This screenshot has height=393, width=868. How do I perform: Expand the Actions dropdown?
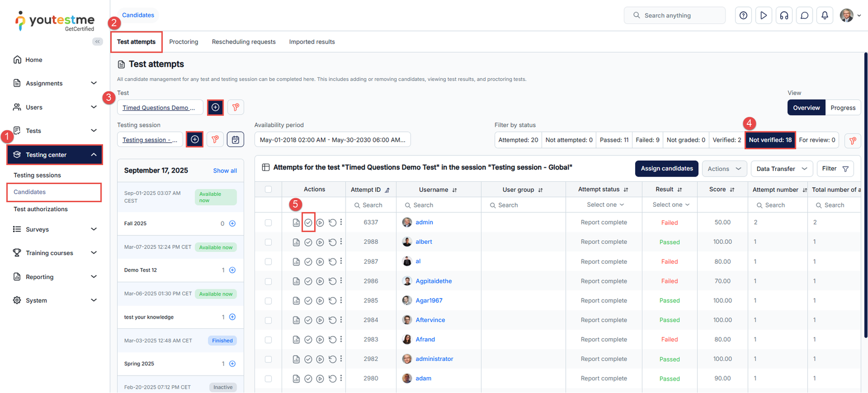click(724, 169)
